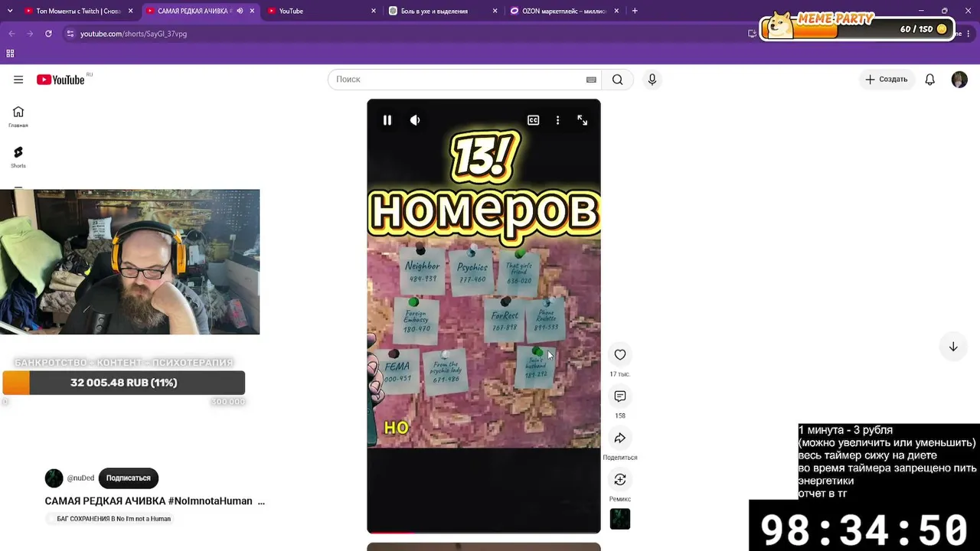Go to YouTube home via logo
980x551 pixels.
[x=60, y=80]
